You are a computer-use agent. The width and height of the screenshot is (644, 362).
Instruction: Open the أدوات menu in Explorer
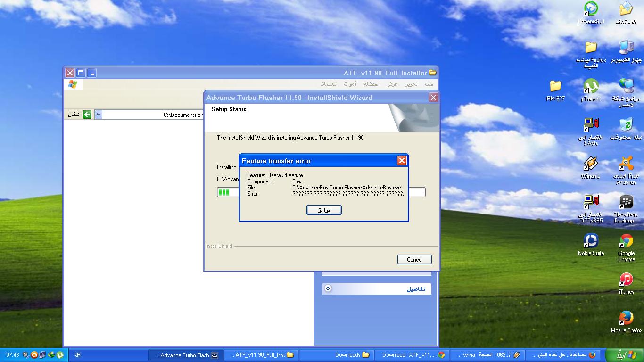(x=350, y=84)
